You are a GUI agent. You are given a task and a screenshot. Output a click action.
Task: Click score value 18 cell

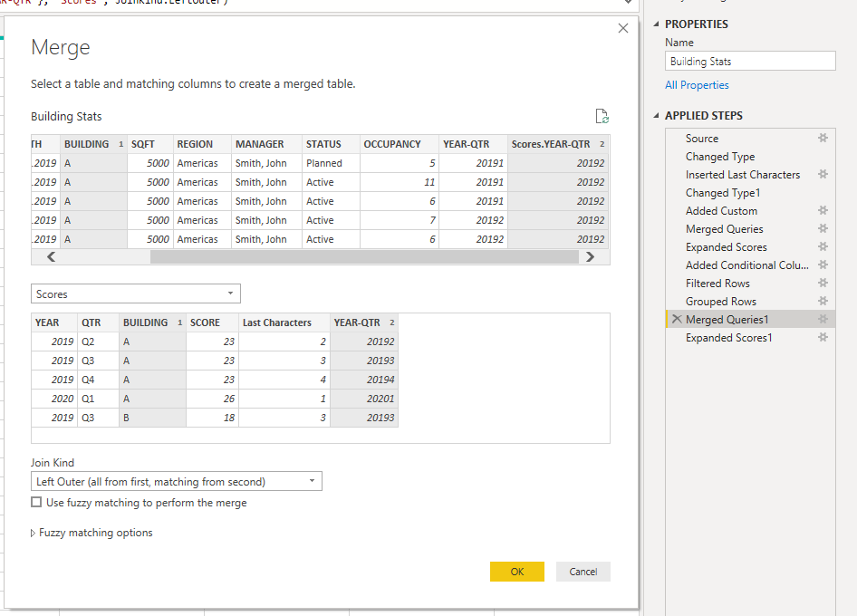[212, 418]
